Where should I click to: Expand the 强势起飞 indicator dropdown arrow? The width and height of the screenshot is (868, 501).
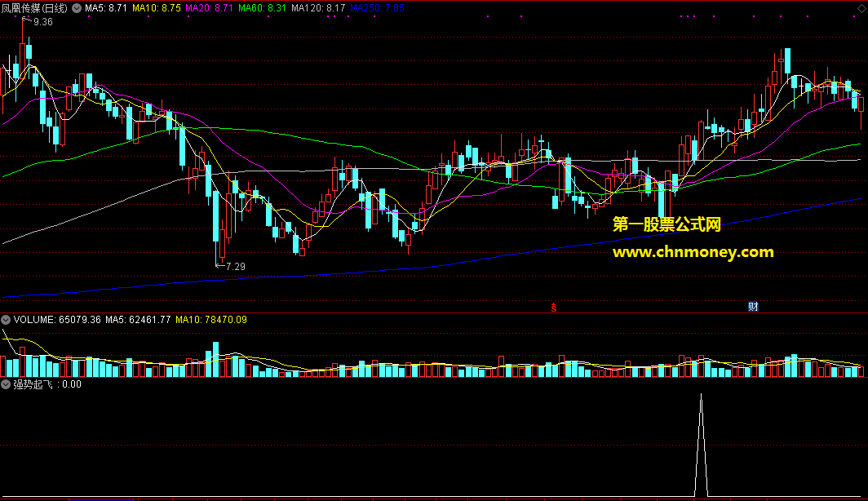coord(6,384)
